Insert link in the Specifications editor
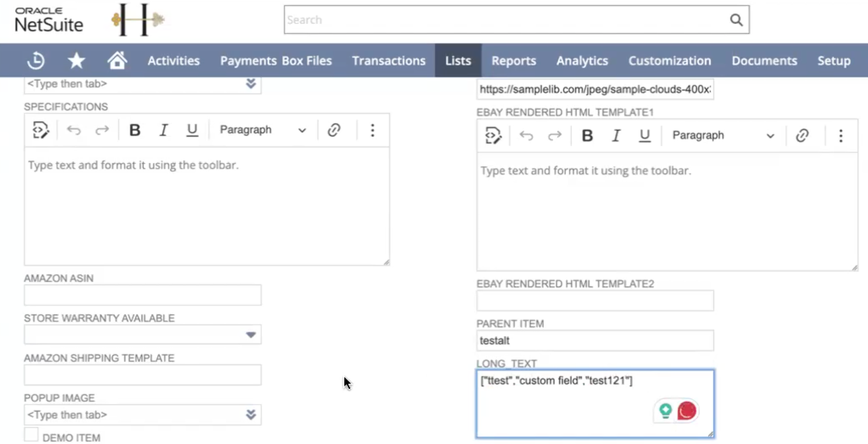The image size is (868, 444). click(334, 130)
